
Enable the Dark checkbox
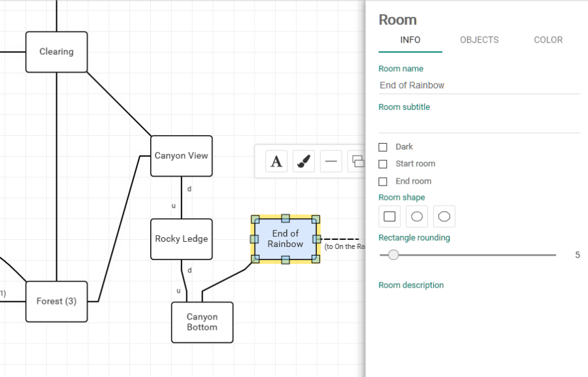383,147
